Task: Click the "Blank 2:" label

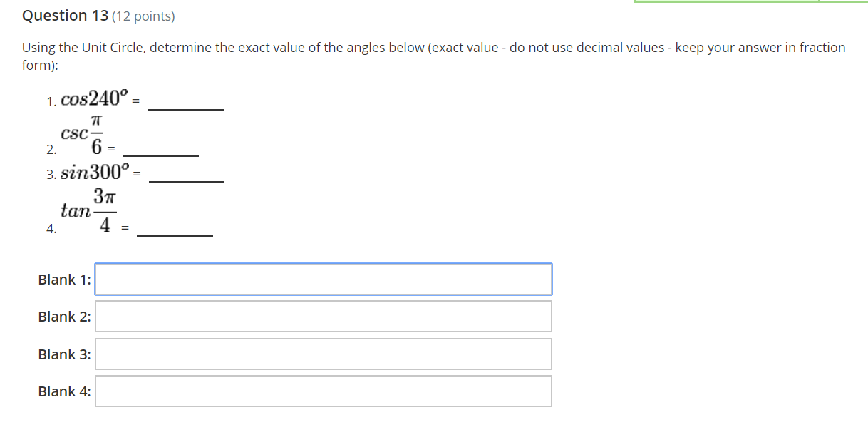Action: coord(64,317)
